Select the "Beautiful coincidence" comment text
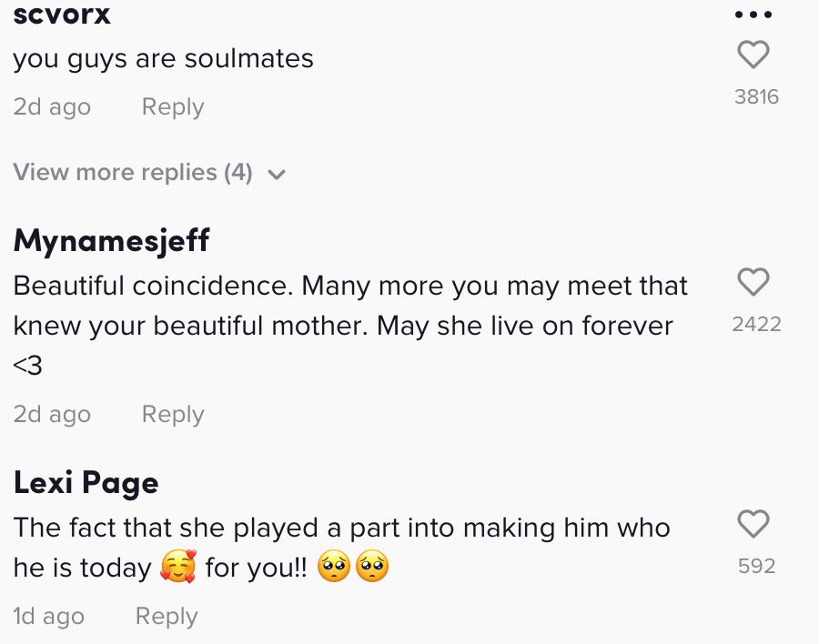Image resolution: width=819 pixels, height=644 pixels. pos(350,306)
